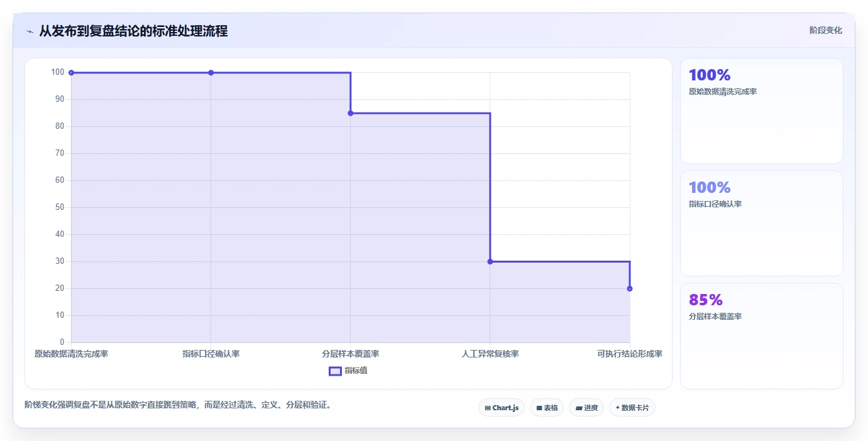Viewport: 868px width, 441px height.
Task: Click the footer note starting with 阶梯变化
Action: [x=178, y=405]
